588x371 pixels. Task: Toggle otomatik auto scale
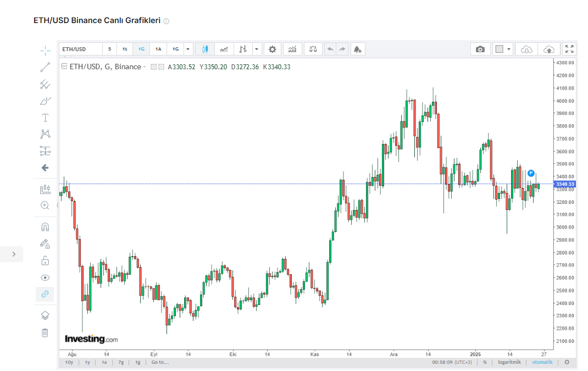pyautogui.click(x=542, y=362)
